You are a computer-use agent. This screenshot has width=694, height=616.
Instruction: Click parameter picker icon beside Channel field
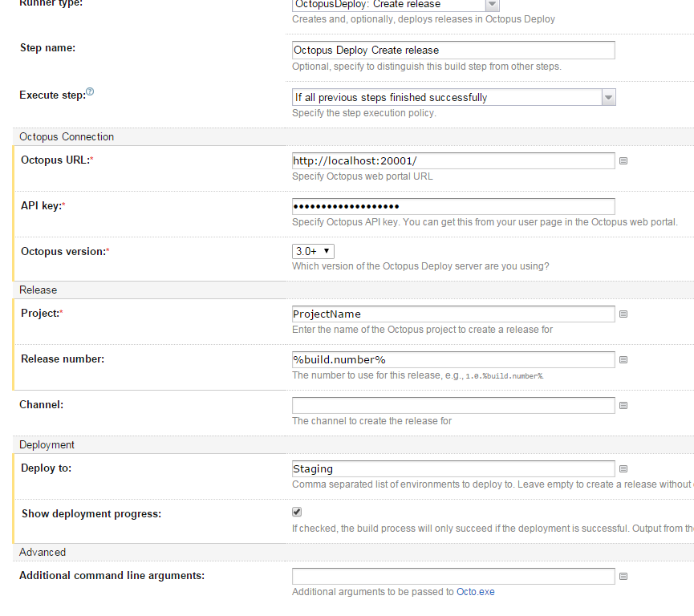(623, 405)
